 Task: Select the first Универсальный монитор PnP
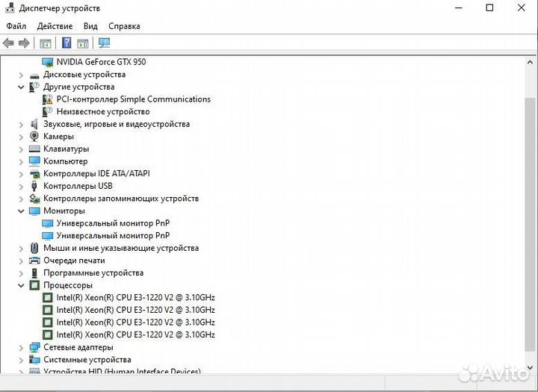pos(113,223)
